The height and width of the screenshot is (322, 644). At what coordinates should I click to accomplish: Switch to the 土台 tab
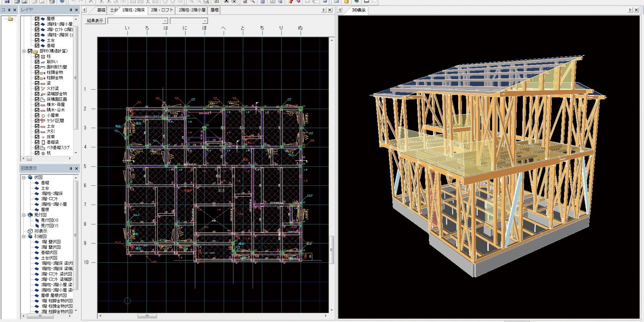(114, 10)
